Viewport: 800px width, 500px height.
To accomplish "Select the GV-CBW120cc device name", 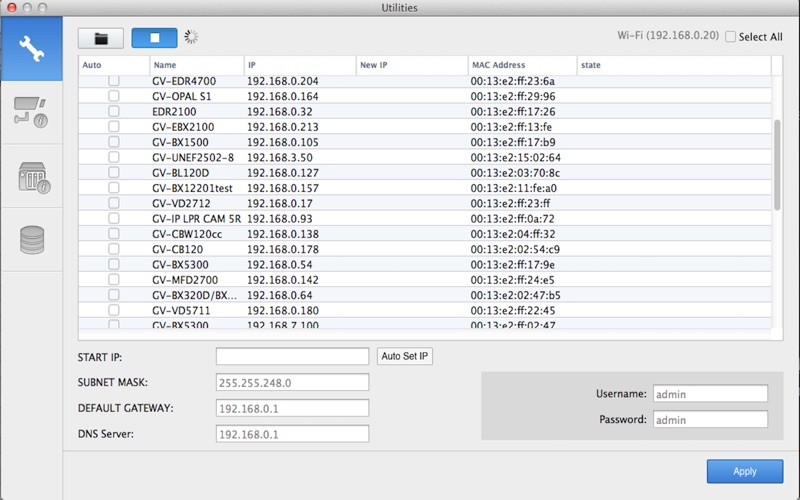I will (187, 234).
